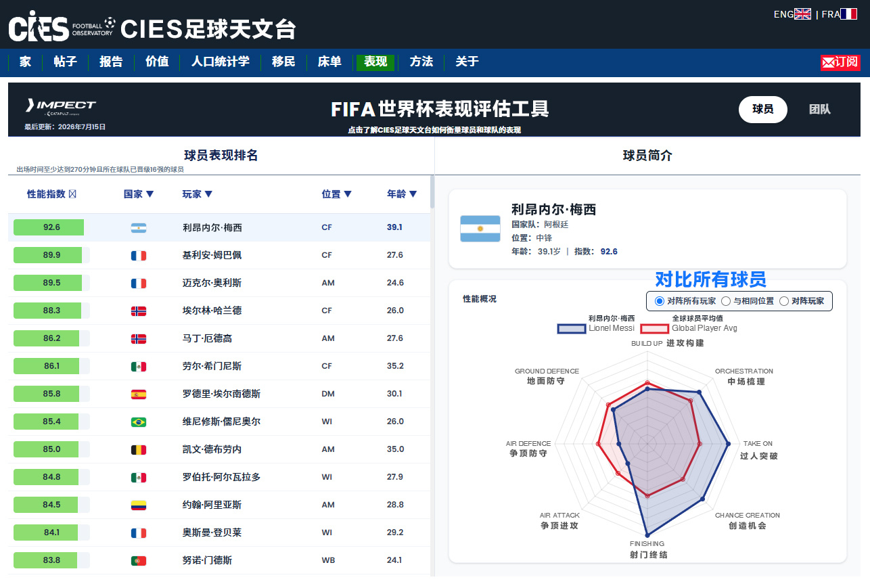Sort the table by 性能指数 column
Screen dimensions: 870x588
(51, 194)
